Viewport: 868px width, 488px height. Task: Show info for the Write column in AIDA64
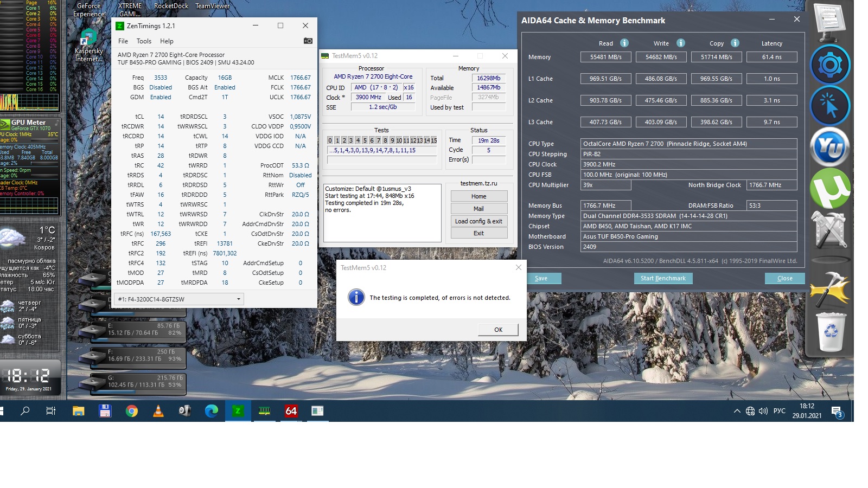(x=681, y=43)
